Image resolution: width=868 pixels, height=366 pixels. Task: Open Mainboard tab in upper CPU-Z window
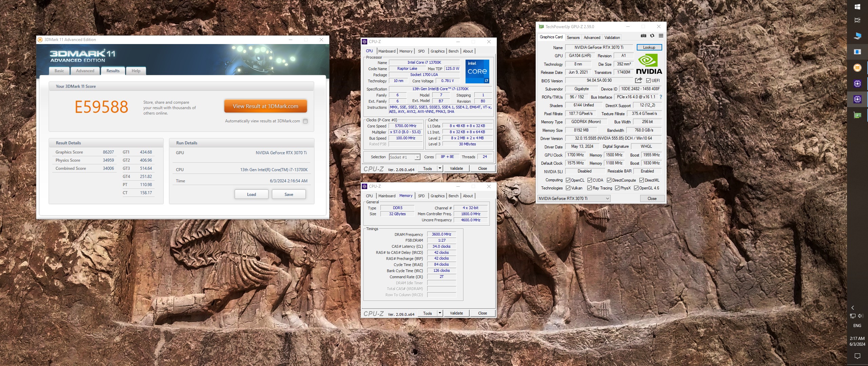tap(387, 51)
